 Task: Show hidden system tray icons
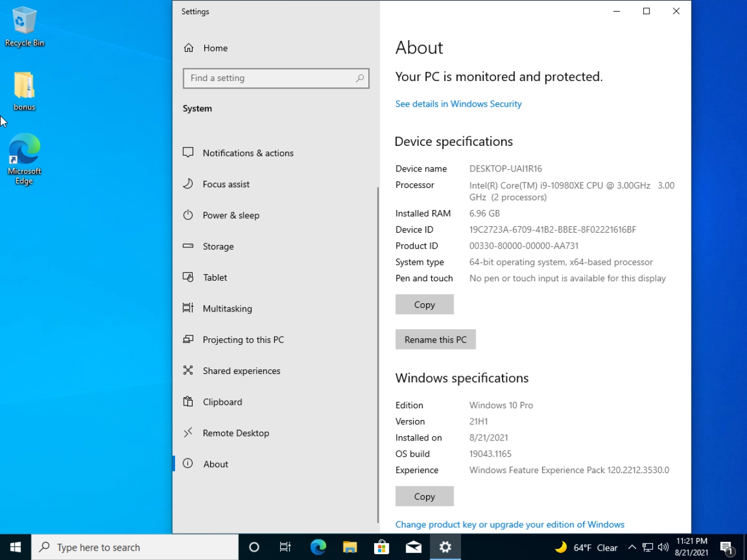coord(632,547)
